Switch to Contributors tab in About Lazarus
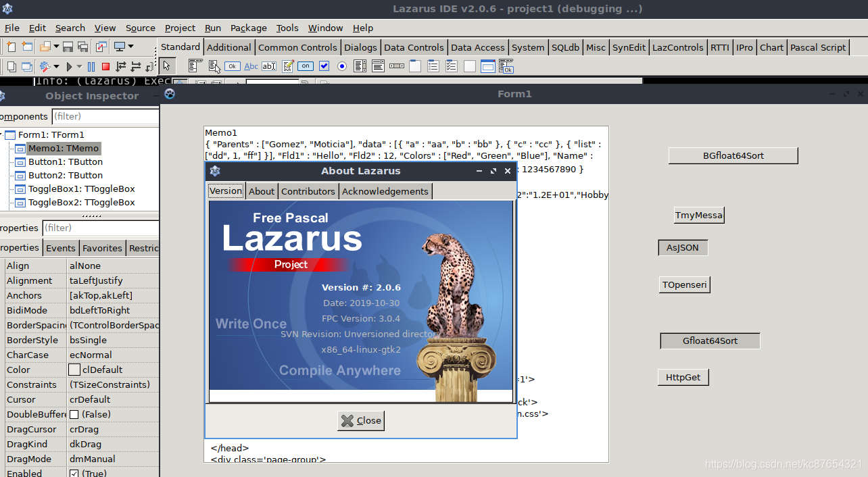 point(308,191)
